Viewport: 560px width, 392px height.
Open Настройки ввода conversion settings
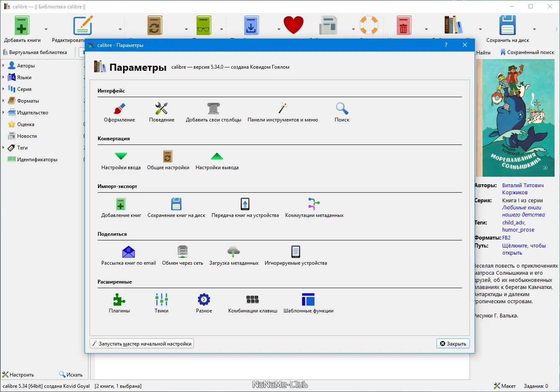coord(121,160)
